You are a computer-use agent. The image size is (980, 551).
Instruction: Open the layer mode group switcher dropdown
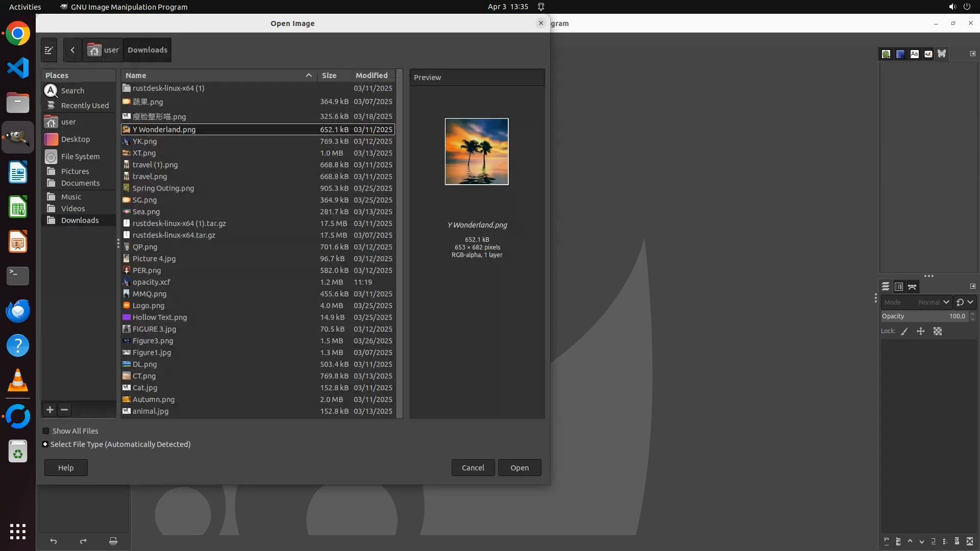pyautogui.click(x=965, y=302)
